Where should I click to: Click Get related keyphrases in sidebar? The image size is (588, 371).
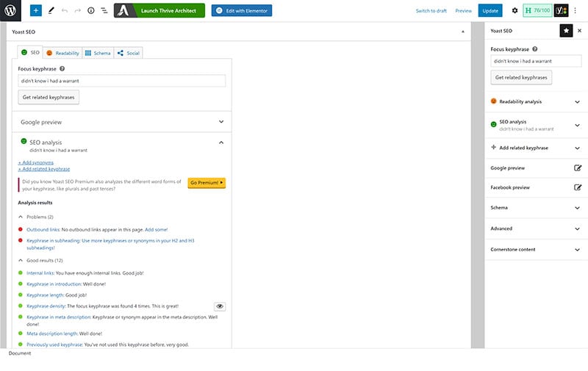(x=521, y=77)
